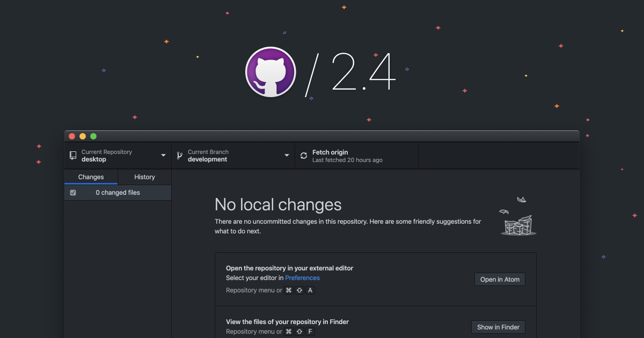Click the A key shortcut icon
The width and height of the screenshot is (644, 338).
[310, 290]
